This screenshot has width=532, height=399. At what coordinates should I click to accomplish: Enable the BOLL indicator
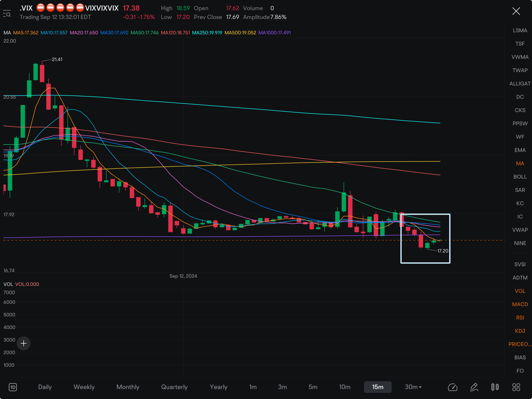pyautogui.click(x=520, y=177)
